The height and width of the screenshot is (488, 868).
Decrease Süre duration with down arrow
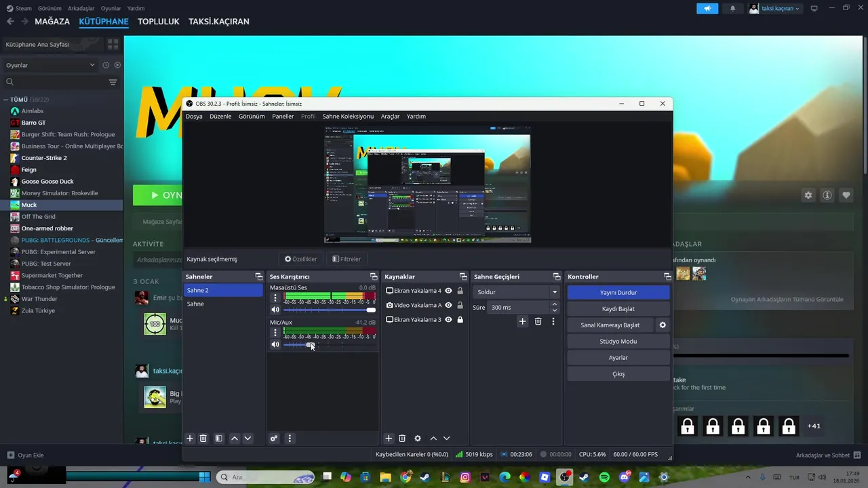coord(555,310)
